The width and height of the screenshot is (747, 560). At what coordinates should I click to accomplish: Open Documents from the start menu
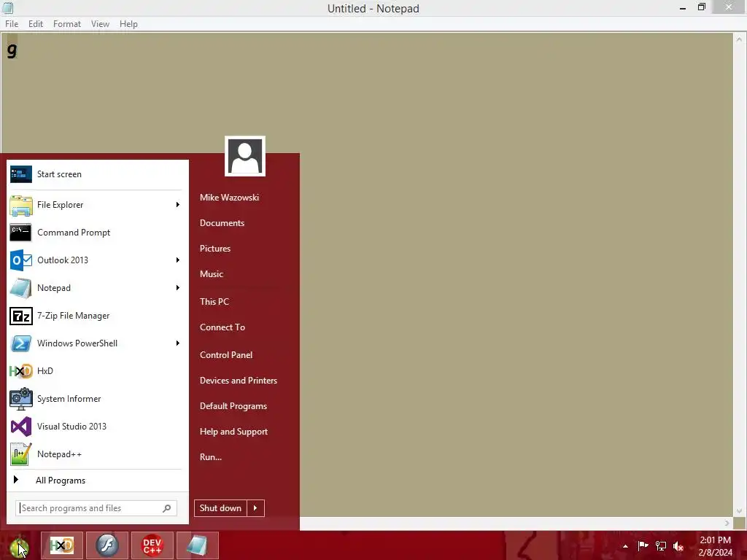click(222, 223)
